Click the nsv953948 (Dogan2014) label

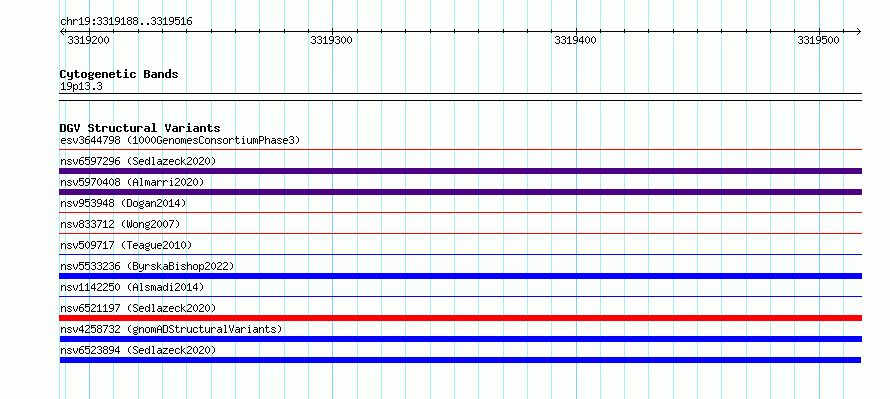(x=123, y=203)
